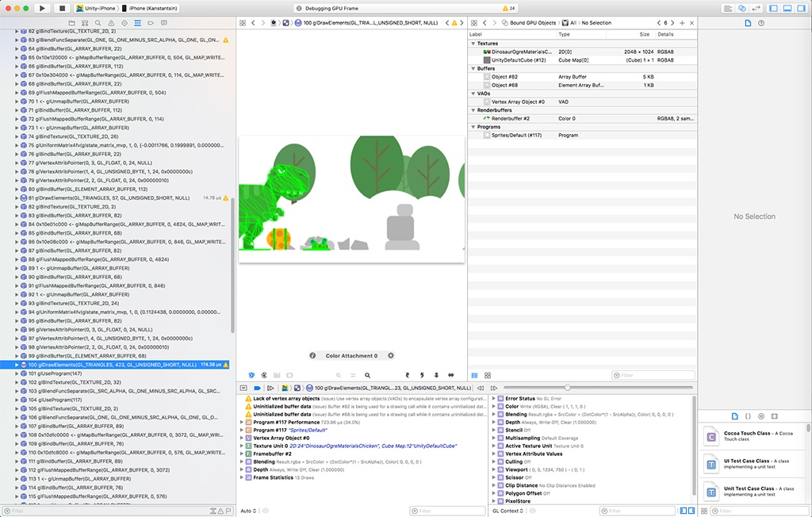Select Renderbuffer #2 row

(582, 119)
